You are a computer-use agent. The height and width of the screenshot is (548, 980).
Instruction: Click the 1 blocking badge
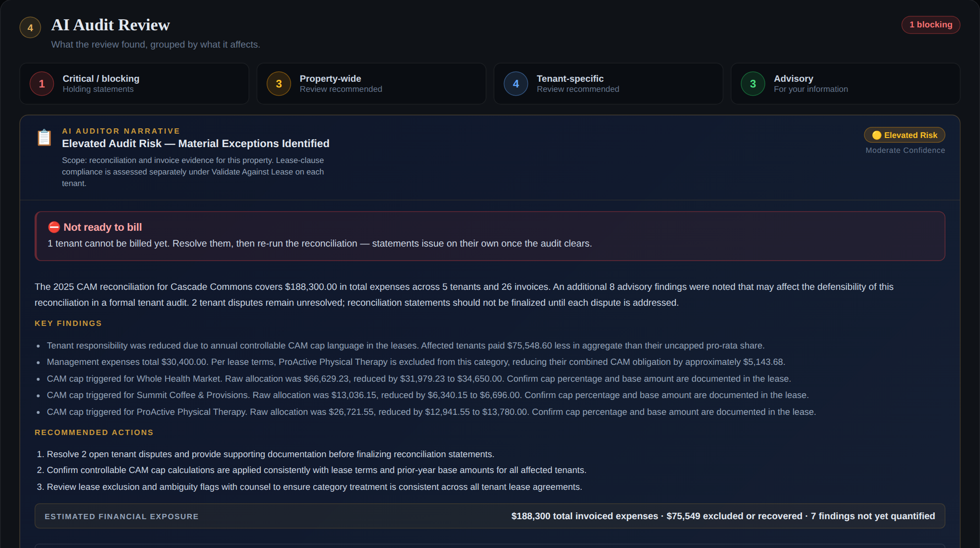(x=931, y=25)
